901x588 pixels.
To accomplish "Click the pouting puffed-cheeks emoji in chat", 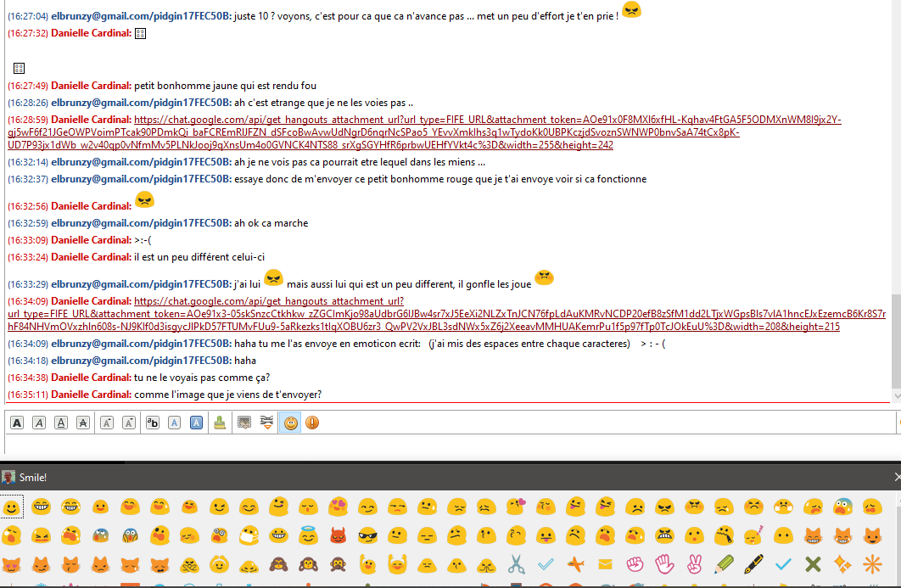I will [x=544, y=277].
